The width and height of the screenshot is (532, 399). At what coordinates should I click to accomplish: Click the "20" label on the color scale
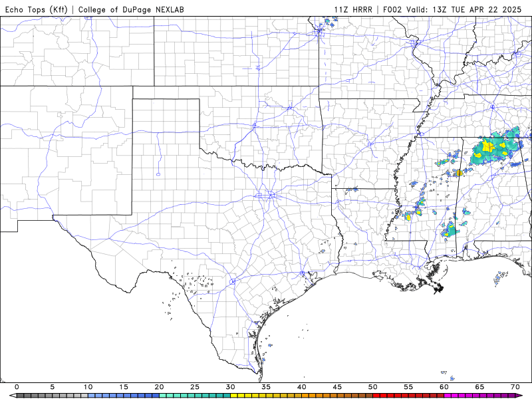tap(159, 387)
